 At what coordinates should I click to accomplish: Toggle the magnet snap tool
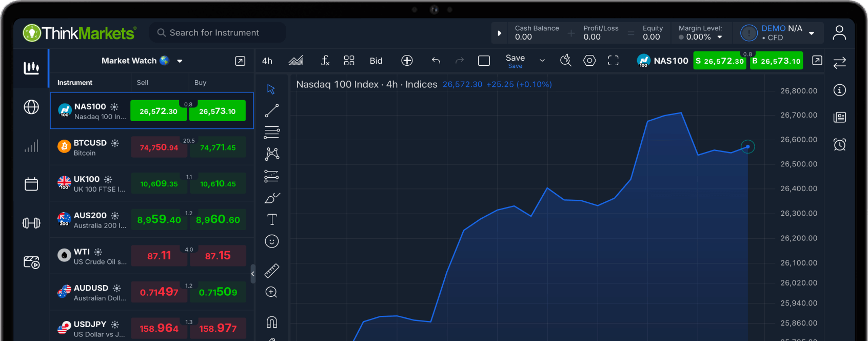(x=272, y=322)
